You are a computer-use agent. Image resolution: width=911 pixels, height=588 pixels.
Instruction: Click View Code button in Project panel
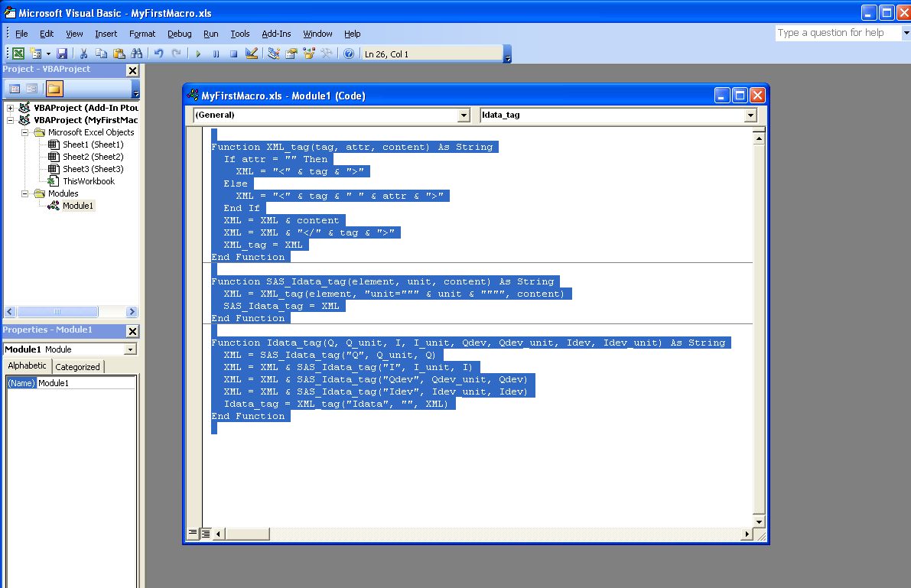15,89
